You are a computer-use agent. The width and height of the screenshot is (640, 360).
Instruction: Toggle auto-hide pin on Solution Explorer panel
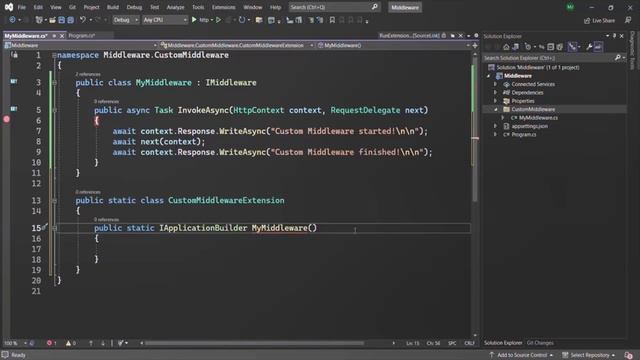point(614,36)
